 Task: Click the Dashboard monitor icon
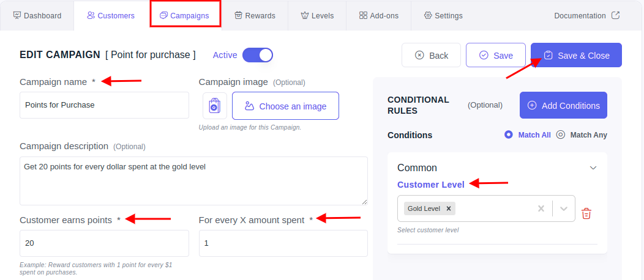[17, 15]
